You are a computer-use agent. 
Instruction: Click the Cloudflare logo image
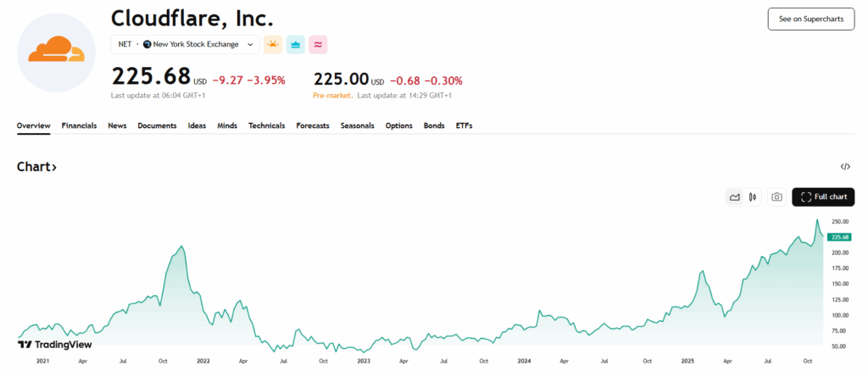(57, 53)
